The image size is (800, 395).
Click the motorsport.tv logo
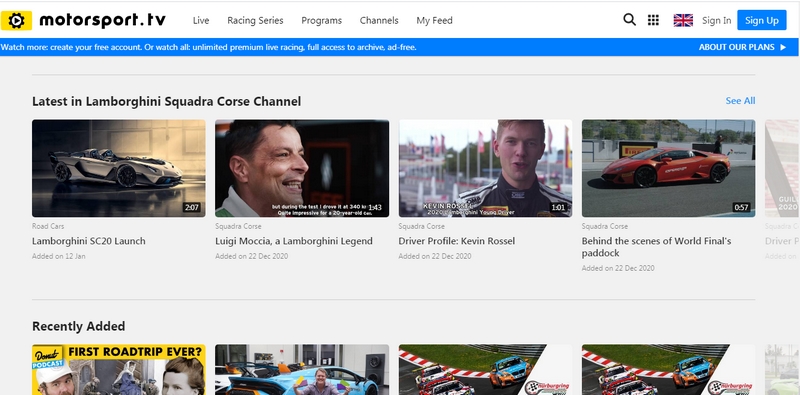click(x=83, y=20)
